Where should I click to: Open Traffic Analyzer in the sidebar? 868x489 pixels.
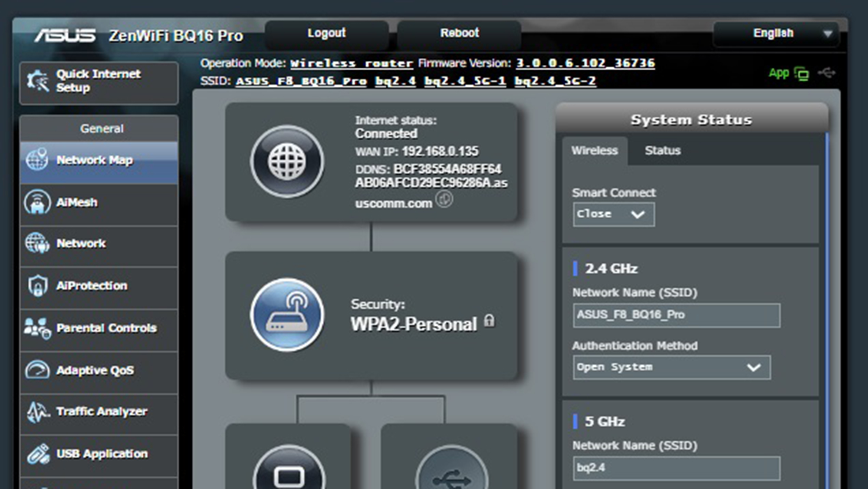99,414
